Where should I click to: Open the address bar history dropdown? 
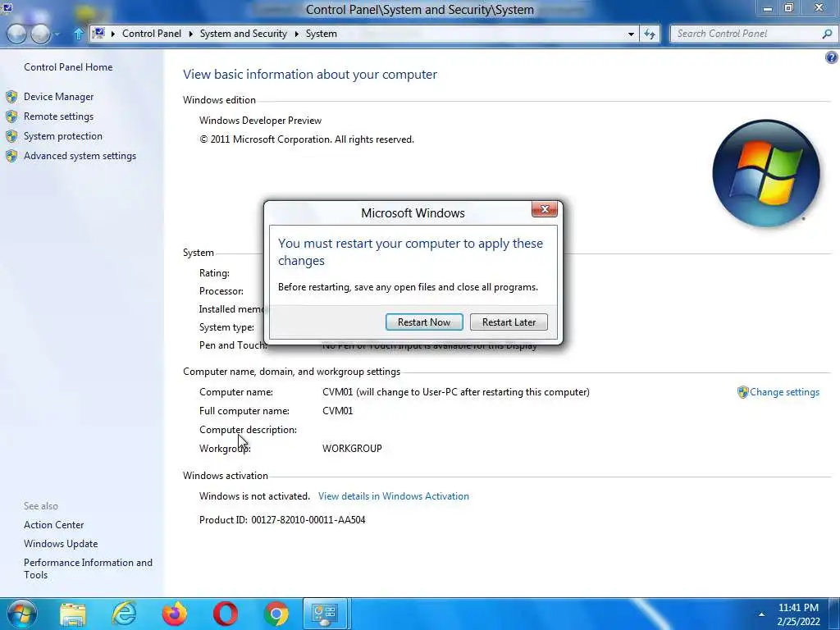(631, 34)
